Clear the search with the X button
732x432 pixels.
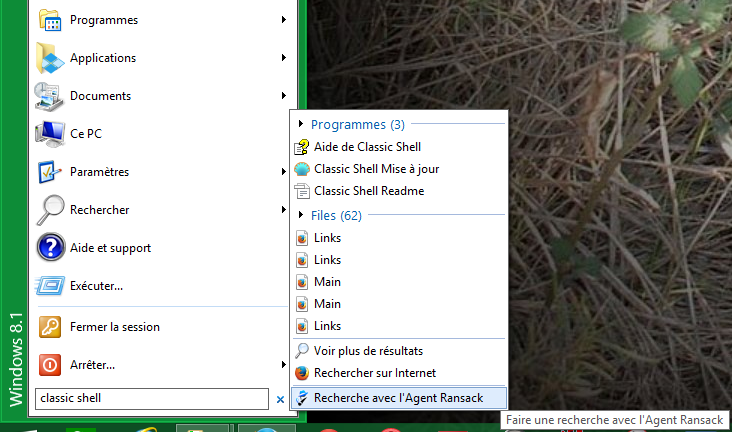(280, 400)
